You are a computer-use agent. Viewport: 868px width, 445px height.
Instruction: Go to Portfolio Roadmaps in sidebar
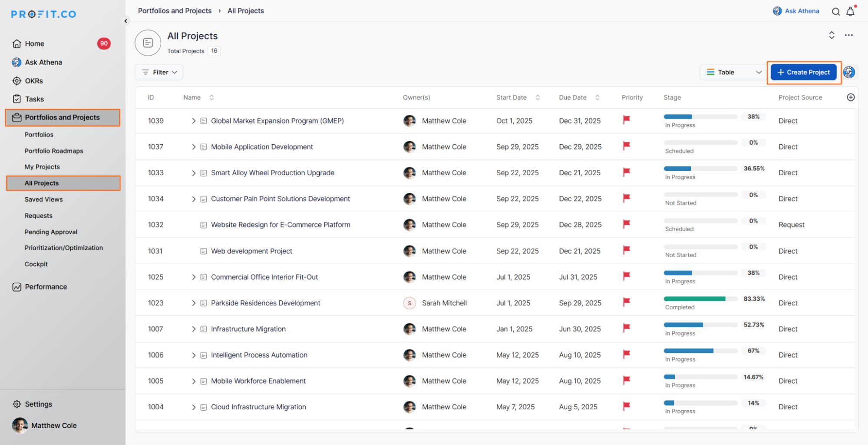[x=54, y=151]
